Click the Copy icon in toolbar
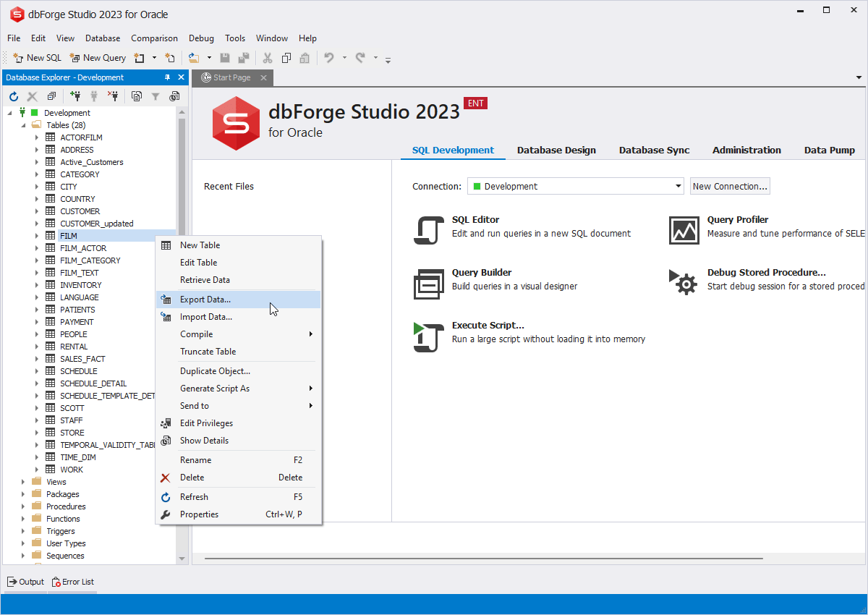 286,58
